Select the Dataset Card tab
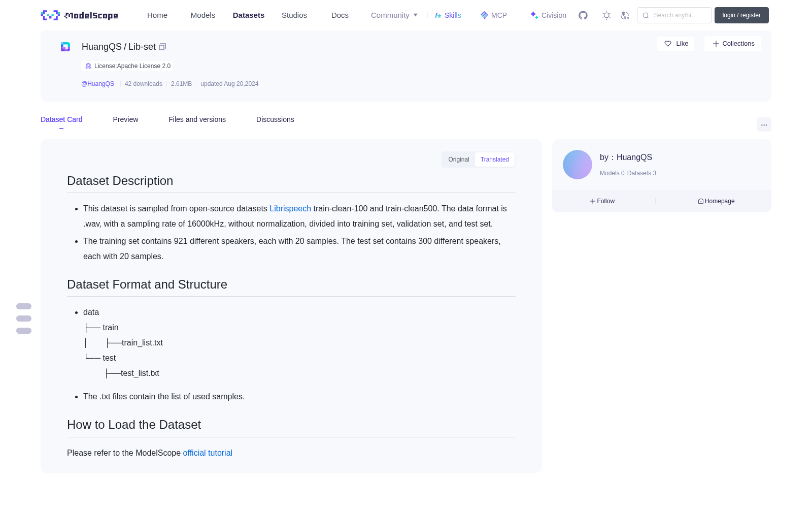 tap(61, 119)
